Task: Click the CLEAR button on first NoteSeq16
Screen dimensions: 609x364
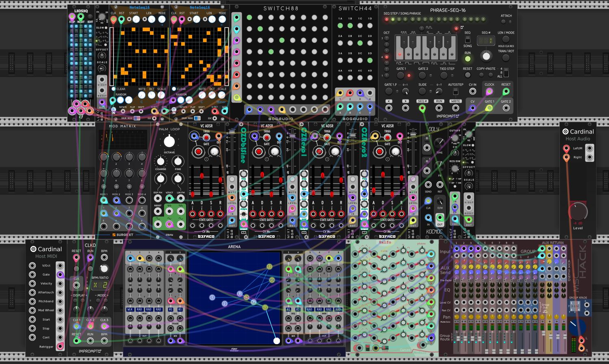Action: point(114,89)
